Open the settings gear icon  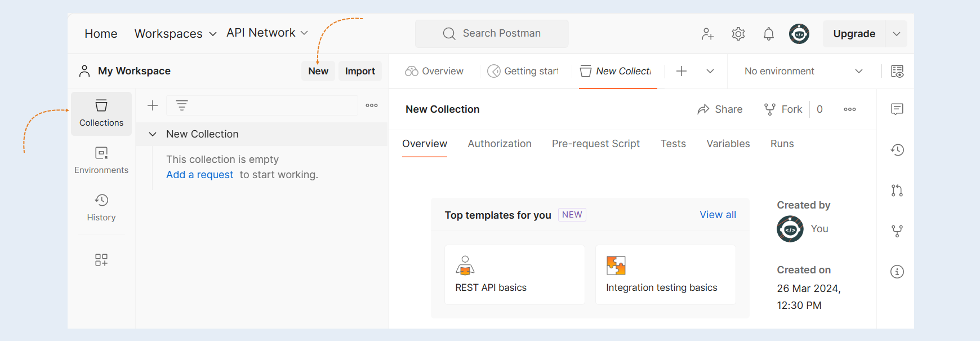(738, 34)
